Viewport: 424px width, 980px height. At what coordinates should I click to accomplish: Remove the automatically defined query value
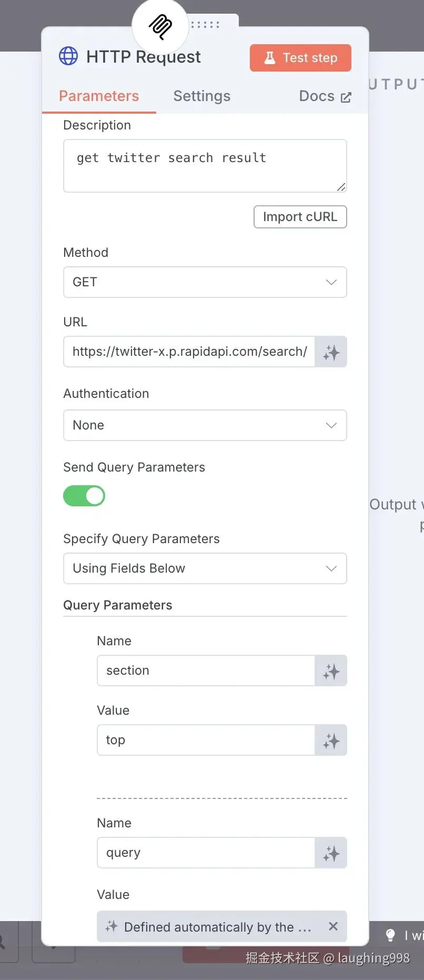[333, 926]
